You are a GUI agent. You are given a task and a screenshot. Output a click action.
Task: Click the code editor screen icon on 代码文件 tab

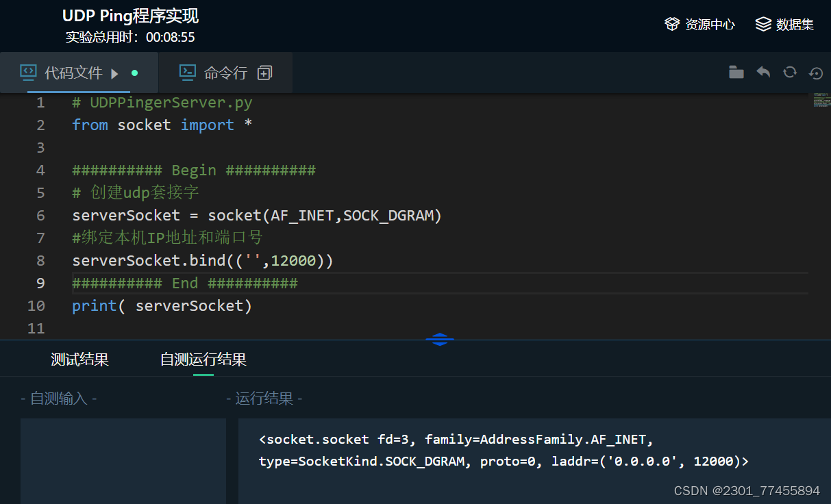click(28, 71)
